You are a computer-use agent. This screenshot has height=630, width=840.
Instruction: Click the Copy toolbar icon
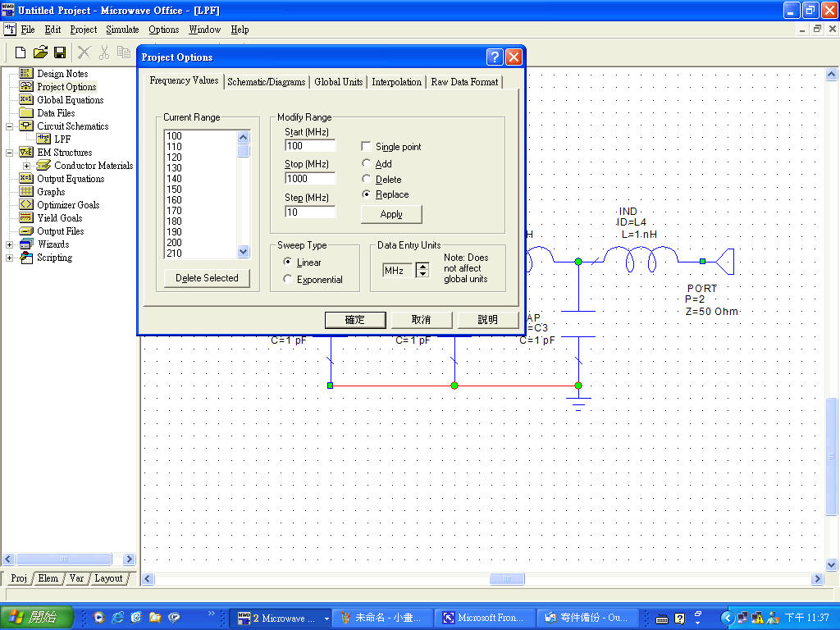pos(124,52)
